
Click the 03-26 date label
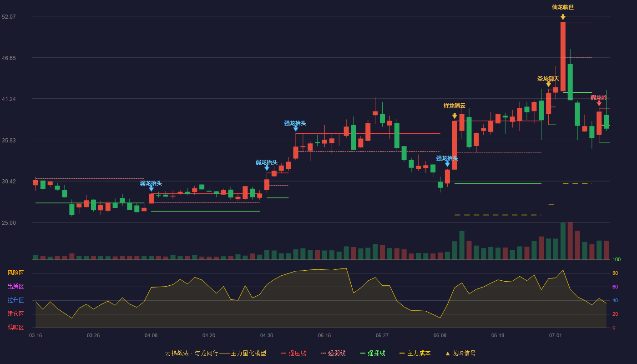click(x=93, y=335)
